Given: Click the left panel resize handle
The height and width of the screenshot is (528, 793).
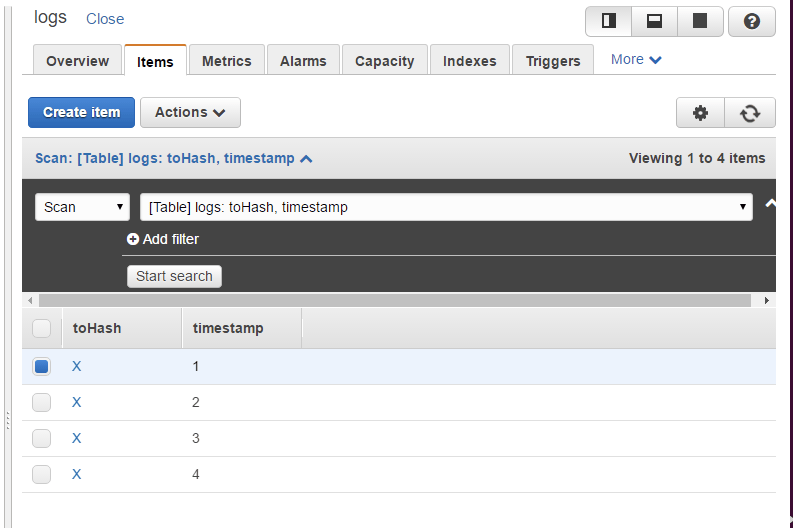Looking at the screenshot, I should 8,421.
